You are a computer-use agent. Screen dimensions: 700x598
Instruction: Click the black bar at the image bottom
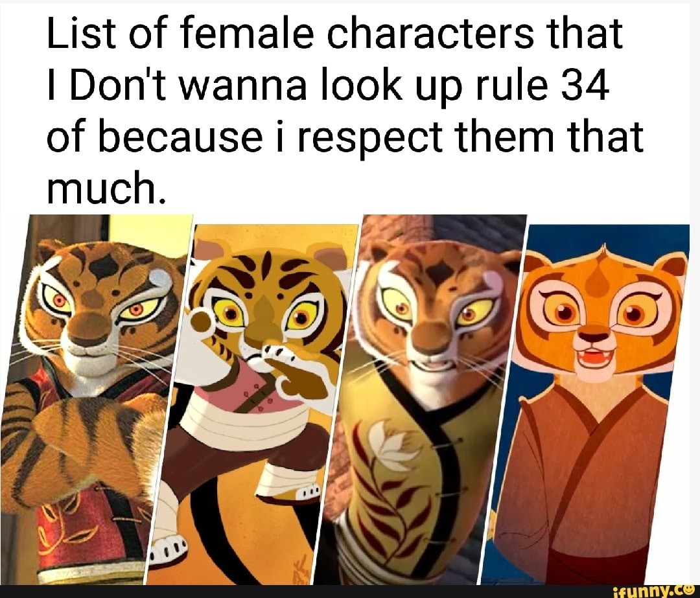350,592
